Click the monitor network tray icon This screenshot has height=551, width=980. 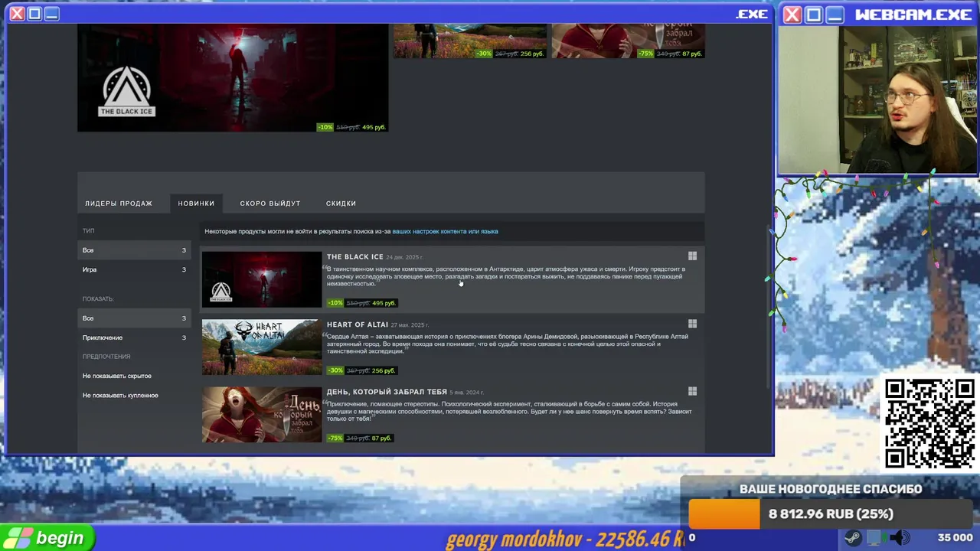pos(877,538)
